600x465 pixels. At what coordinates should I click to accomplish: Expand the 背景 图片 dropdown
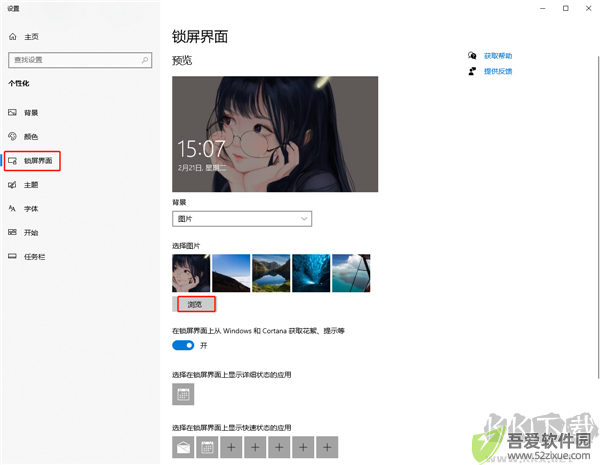[x=242, y=219]
